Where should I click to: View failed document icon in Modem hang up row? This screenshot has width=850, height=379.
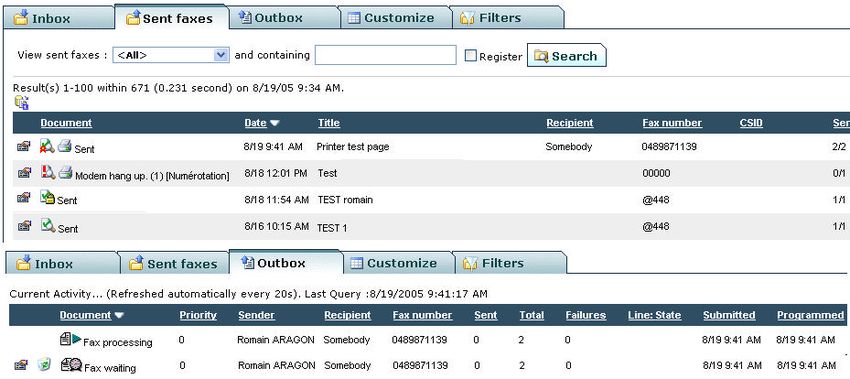pyautogui.click(x=48, y=172)
